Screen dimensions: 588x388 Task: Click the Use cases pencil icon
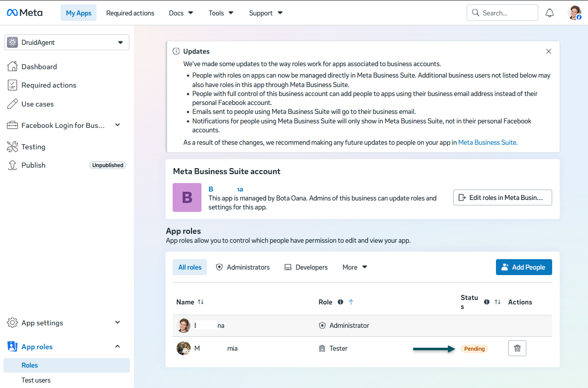[x=12, y=104]
